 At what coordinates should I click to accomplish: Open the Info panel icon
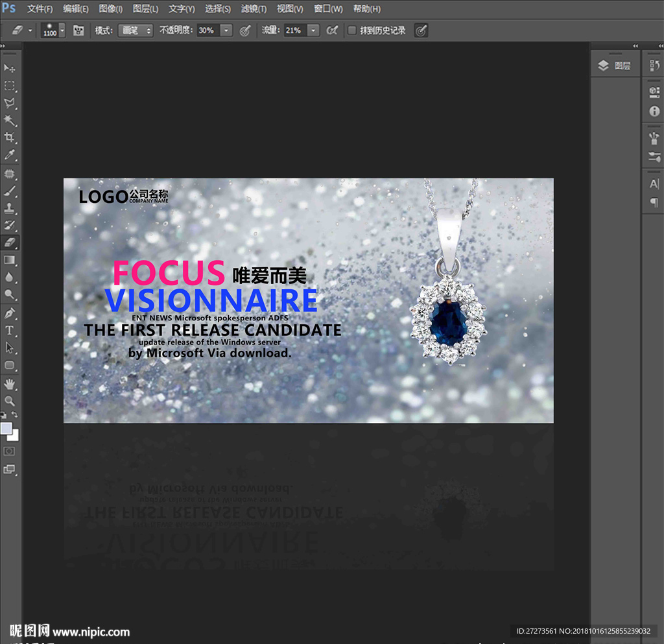[654, 111]
